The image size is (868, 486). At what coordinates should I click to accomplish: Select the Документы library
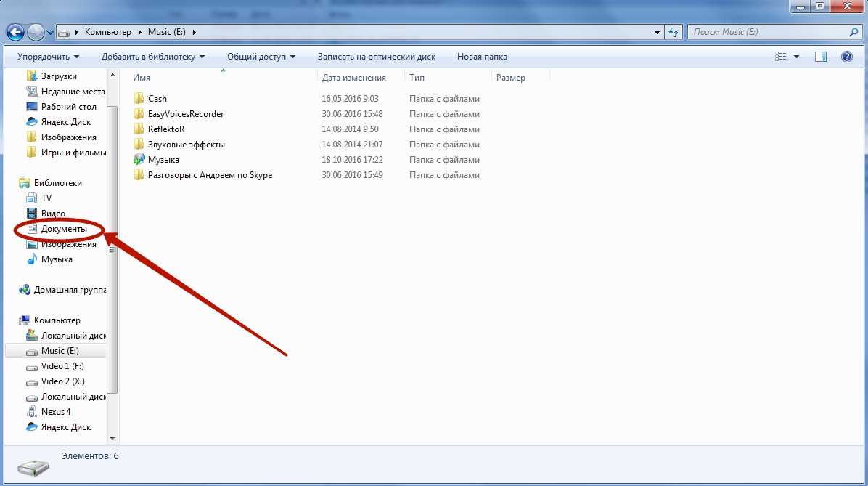(x=64, y=229)
